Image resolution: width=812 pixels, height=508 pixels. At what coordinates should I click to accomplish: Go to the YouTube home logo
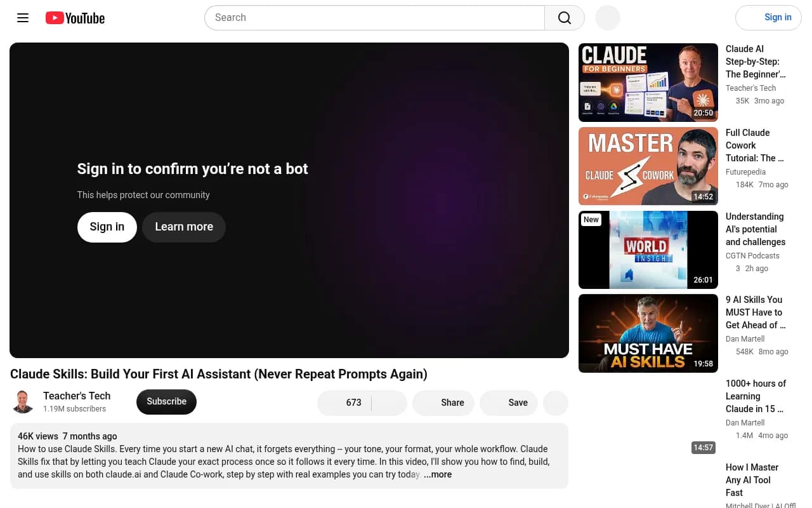pos(75,18)
